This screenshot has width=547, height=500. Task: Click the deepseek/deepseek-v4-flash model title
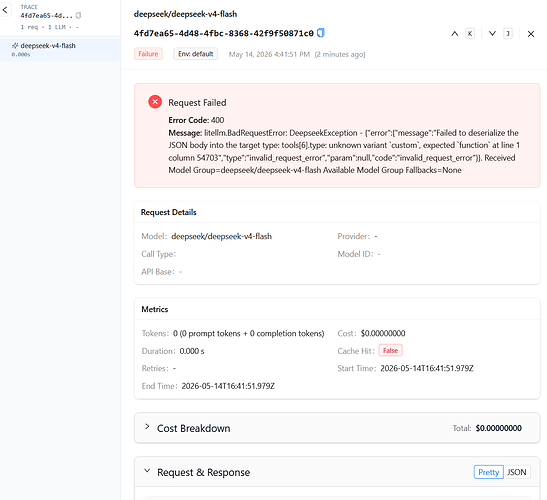[x=186, y=14]
